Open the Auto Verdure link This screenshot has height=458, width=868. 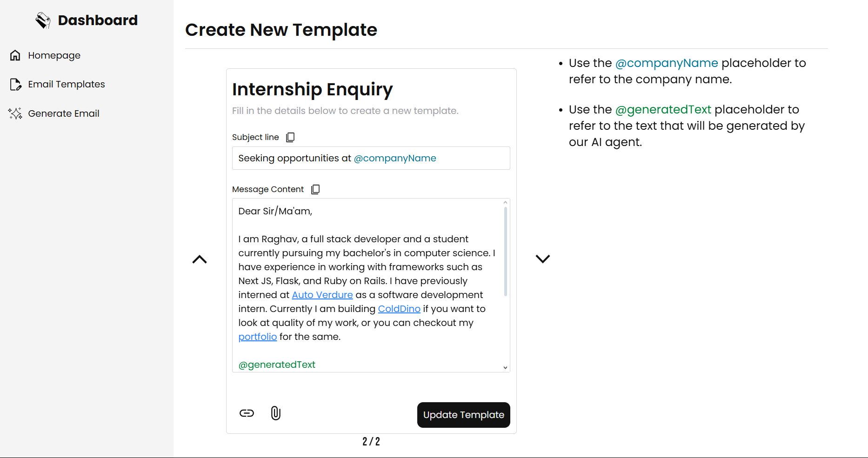coord(322,295)
